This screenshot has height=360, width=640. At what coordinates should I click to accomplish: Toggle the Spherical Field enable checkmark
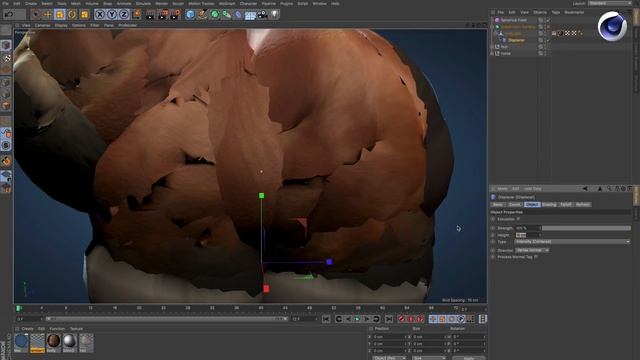click(548, 20)
